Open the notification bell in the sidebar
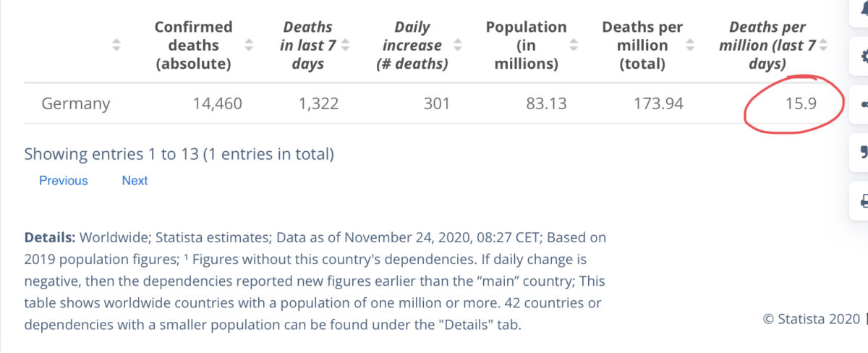This screenshot has width=868, height=353. [862, 9]
